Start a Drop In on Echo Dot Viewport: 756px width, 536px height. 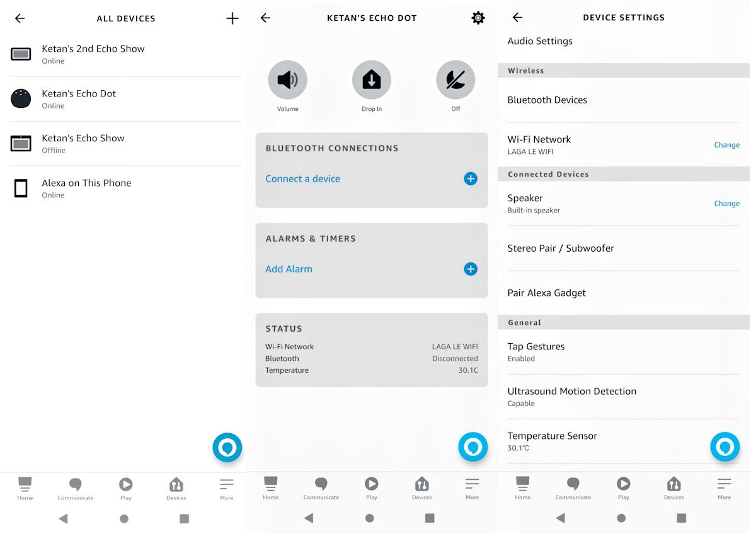point(372,80)
